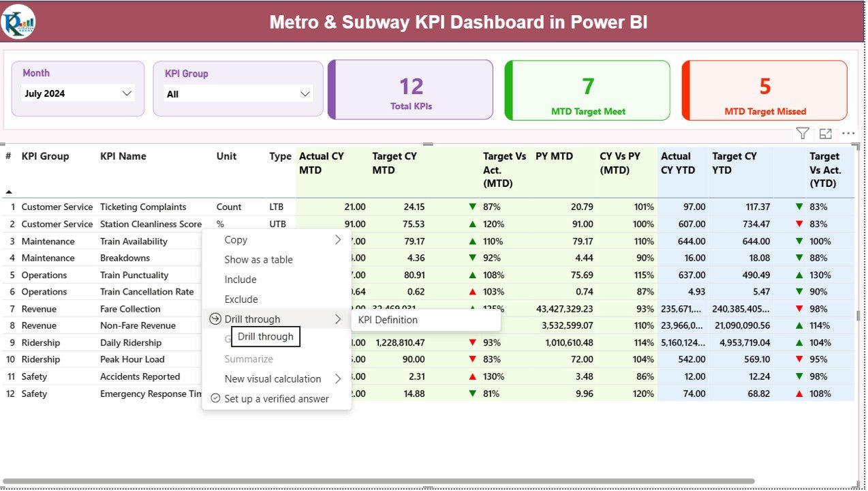
Task: Select the MTD Target Meet card showing 7
Action: click(x=587, y=89)
